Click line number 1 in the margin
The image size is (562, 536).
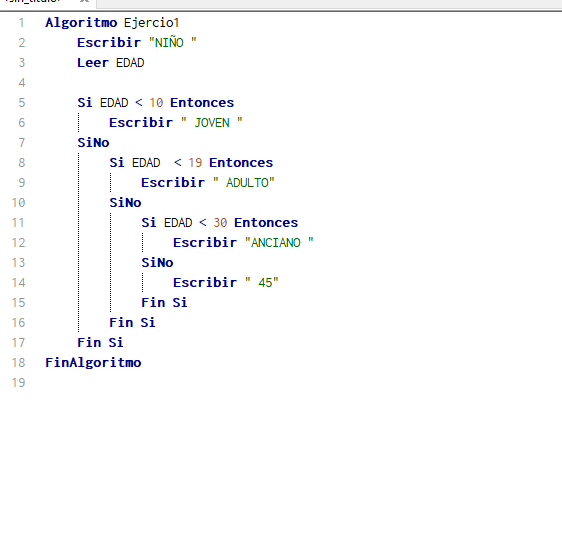[x=22, y=23]
